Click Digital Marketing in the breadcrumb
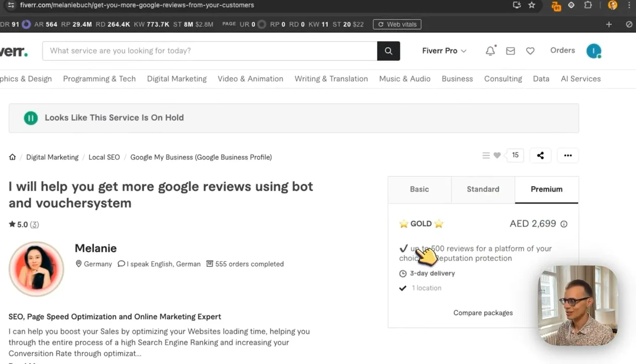The image size is (636, 364). (53, 157)
